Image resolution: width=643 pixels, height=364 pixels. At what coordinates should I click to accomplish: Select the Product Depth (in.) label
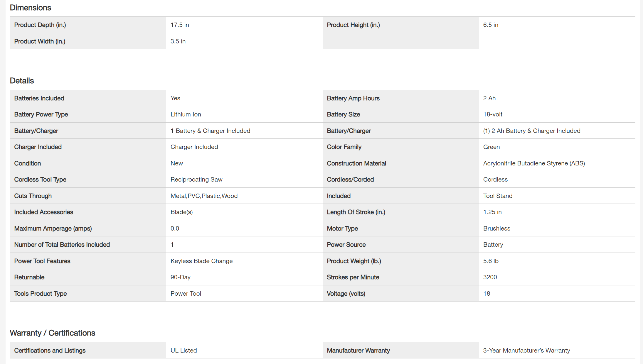click(40, 25)
